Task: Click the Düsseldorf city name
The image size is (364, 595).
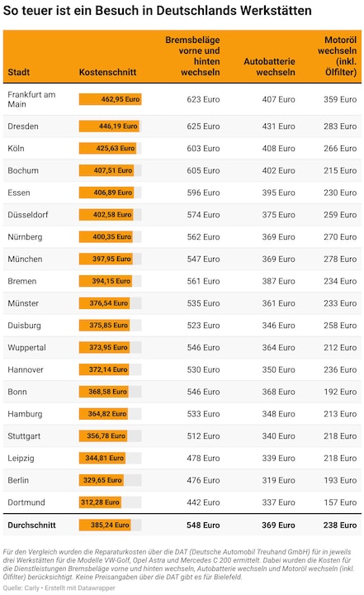Action: tap(28, 215)
